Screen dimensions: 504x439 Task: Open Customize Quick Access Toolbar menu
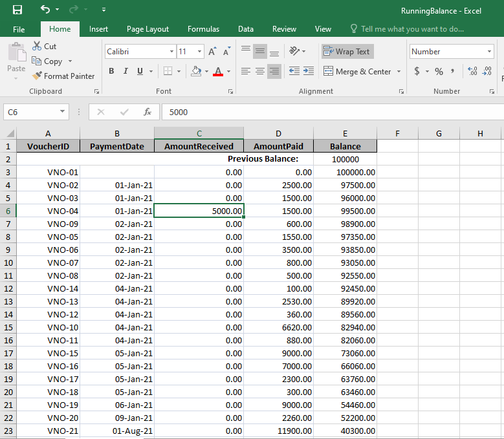tap(104, 10)
